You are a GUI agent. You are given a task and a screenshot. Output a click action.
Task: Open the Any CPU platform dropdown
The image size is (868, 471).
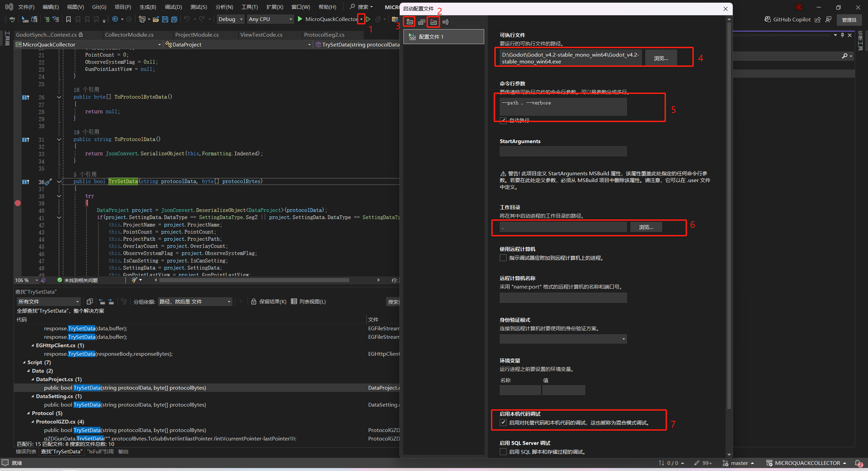pyautogui.click(x=270, y=19)
